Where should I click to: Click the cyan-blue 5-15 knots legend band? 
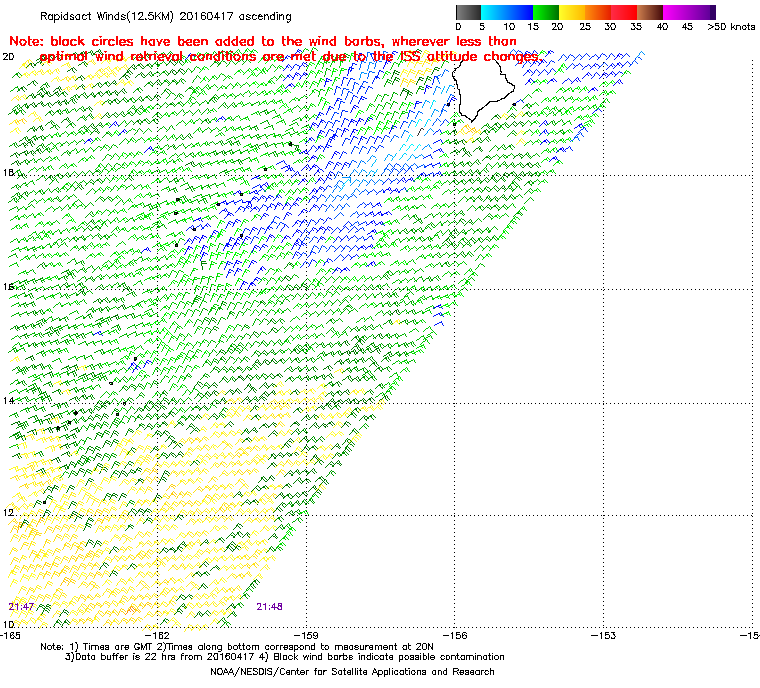[507, 12]
